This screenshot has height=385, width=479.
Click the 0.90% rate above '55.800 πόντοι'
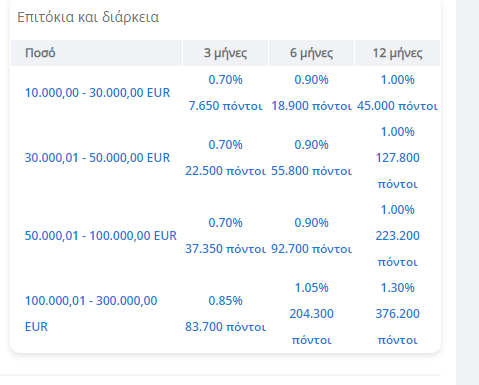point(311,145)
